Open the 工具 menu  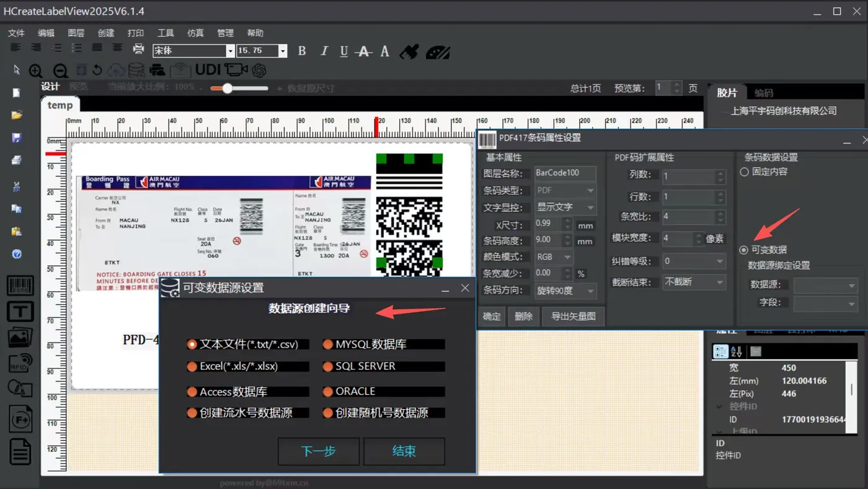tap(166, 33)
